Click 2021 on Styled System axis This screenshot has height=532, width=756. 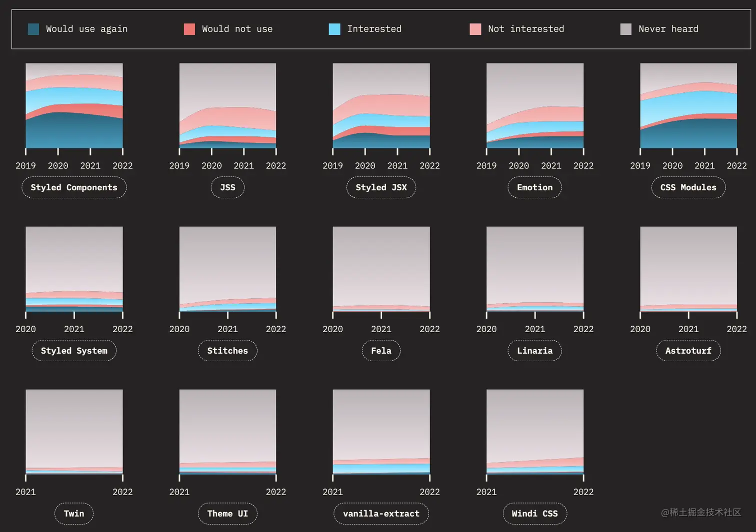click(x=74, y=329)
